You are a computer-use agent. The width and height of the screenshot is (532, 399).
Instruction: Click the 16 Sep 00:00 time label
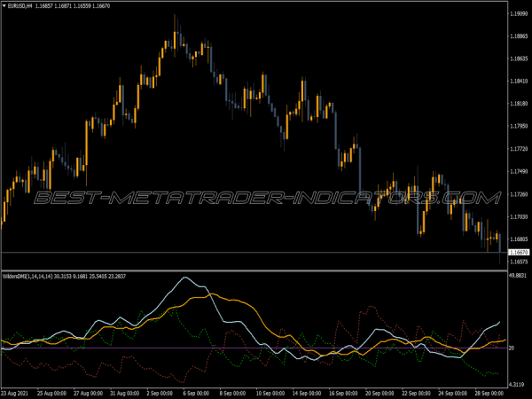point(343,394)
